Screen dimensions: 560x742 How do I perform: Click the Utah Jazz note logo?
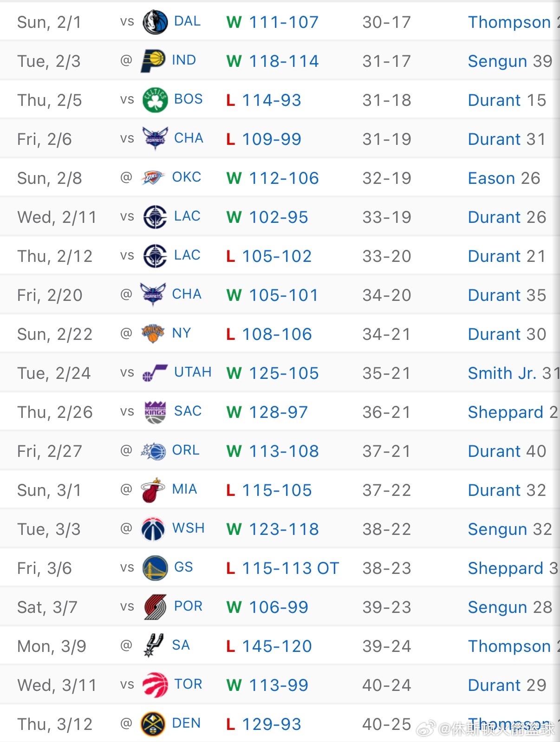point(155,373)
